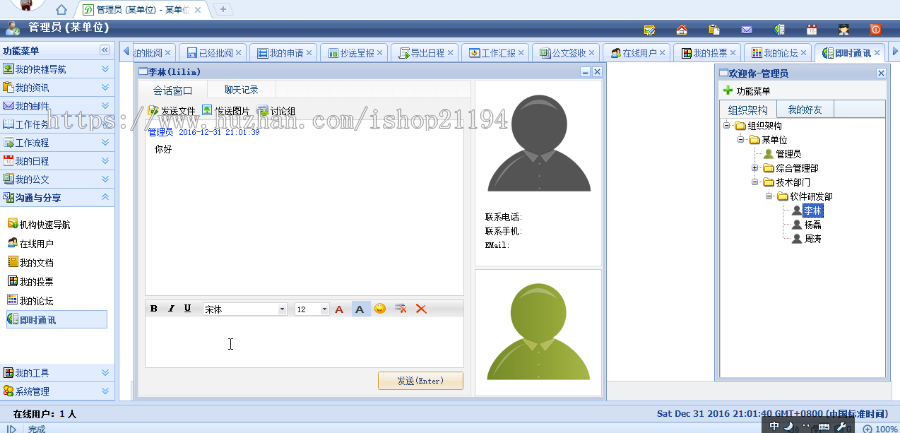Click the browser home page icon
Viewport: 900px width, 433px height.
click(x=61, y=10)
